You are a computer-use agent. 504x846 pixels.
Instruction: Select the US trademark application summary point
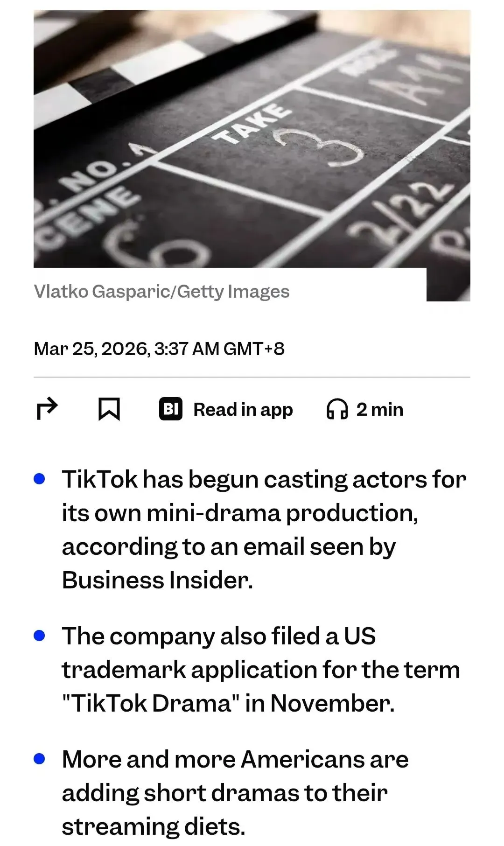[261, 670]
